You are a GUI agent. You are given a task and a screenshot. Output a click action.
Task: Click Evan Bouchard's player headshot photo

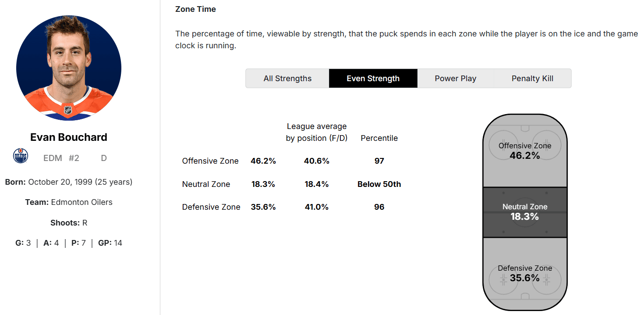pos(69,68)
